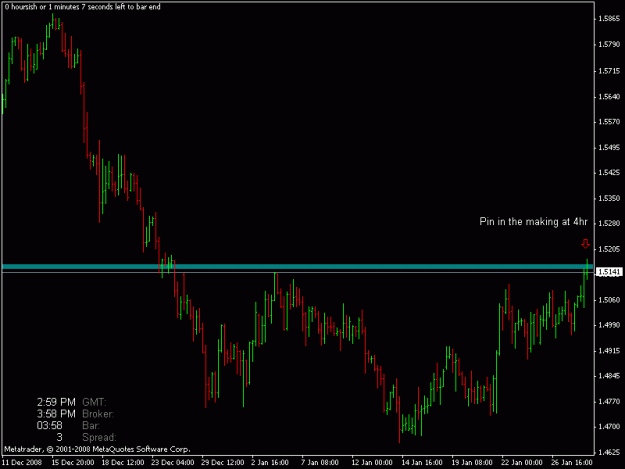Image resolution: width=625 pixels, height=469 pixels.
Task: Click the price label 1.4770
Action: [609, 401]
